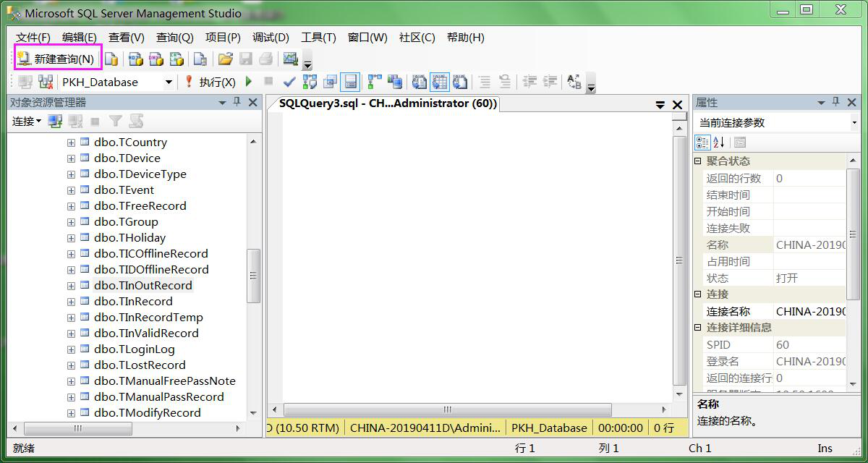
Task: Open the 连接 dropdown in Object Explorer
Action: [x=27, y=122]
